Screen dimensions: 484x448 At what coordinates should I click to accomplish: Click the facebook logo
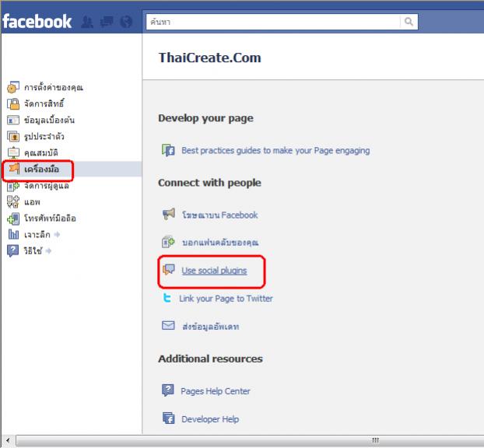pos(37,22)
